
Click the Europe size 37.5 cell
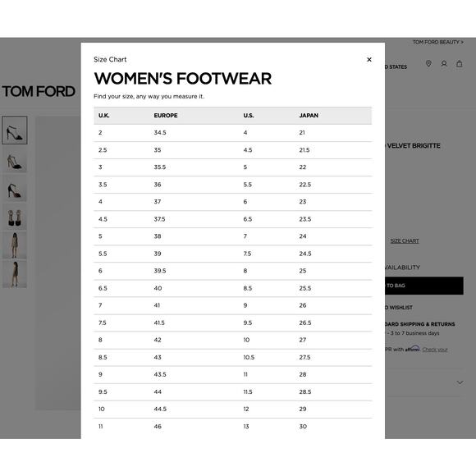point(160,219)
